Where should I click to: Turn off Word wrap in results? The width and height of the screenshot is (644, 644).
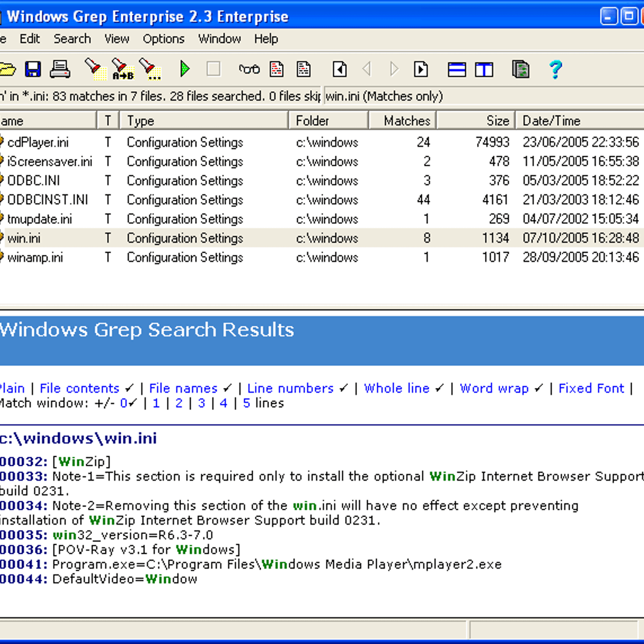tap(494, 388)
